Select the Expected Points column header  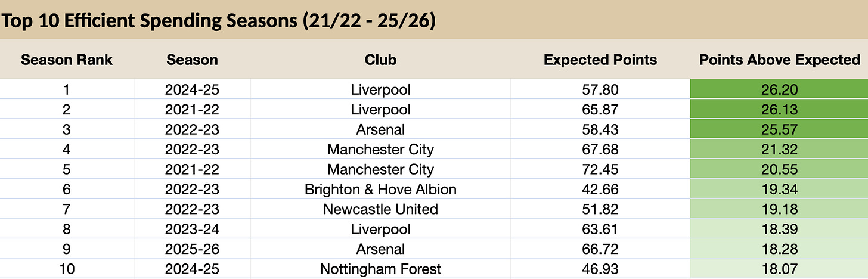click(x=600, y=60)
